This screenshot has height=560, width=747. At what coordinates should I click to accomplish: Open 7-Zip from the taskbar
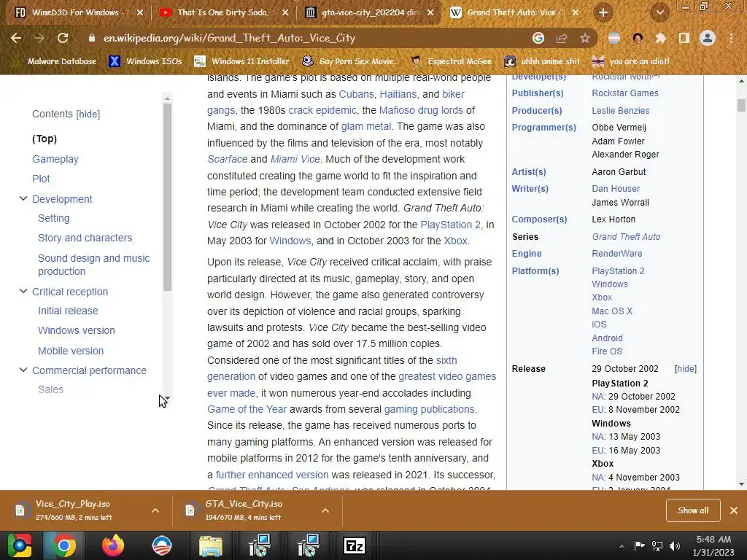point(355,545)
